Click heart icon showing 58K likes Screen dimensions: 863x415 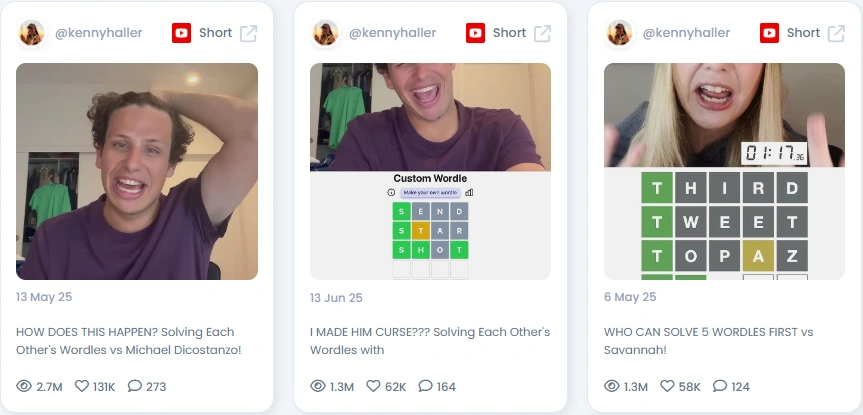[667, 386]
